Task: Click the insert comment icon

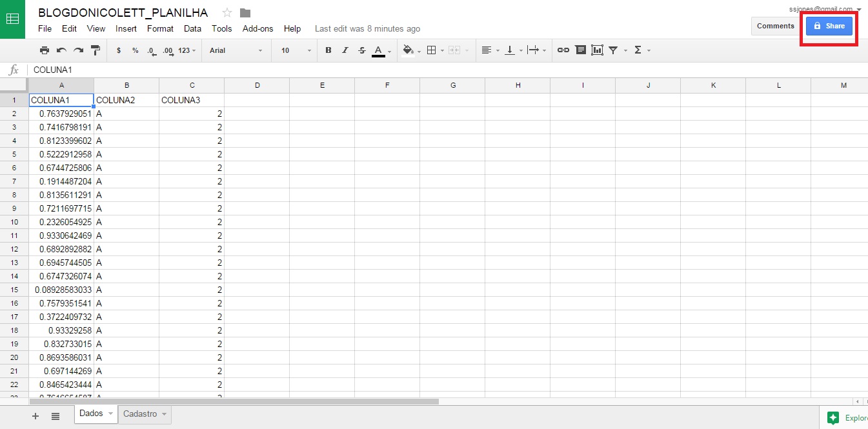Action: pos(580,50)
